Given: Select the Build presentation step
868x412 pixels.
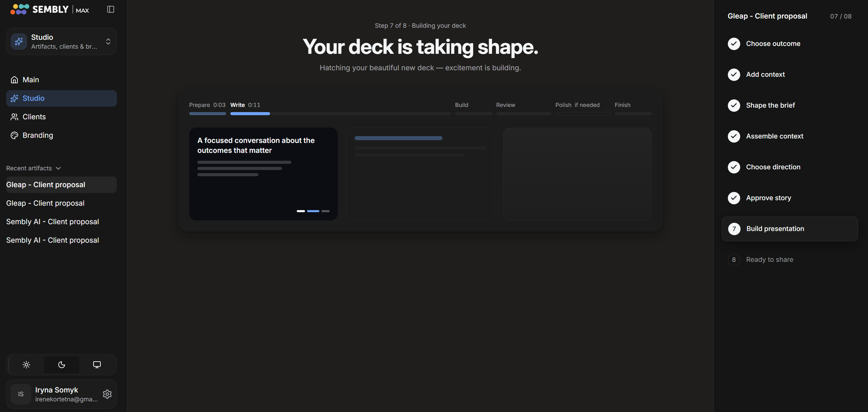Looking at the screenshot, I should (790, 229).
